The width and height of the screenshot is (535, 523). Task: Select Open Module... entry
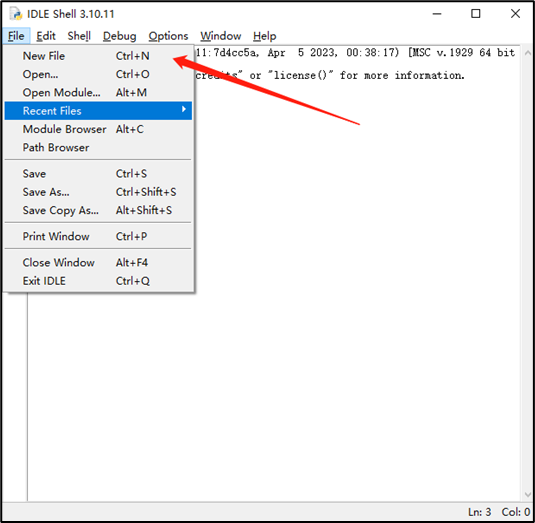pos(98,92)
